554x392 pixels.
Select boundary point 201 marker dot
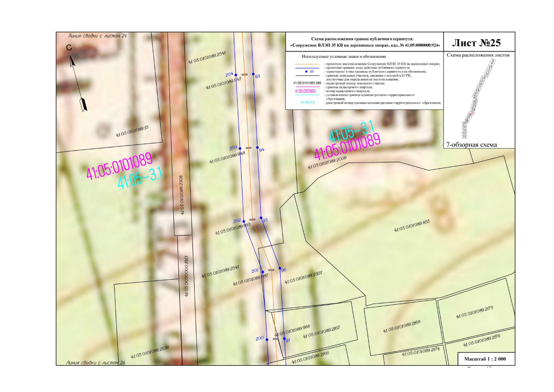(263, 272)
